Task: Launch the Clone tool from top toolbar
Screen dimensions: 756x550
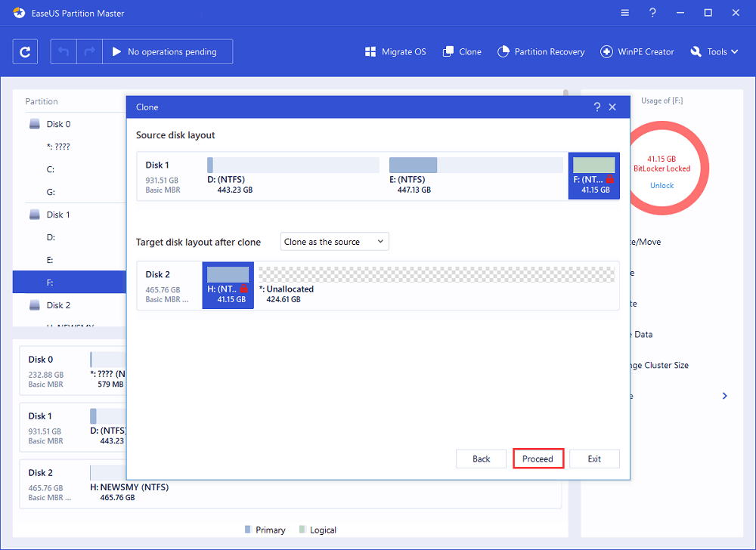Action: 462,51
